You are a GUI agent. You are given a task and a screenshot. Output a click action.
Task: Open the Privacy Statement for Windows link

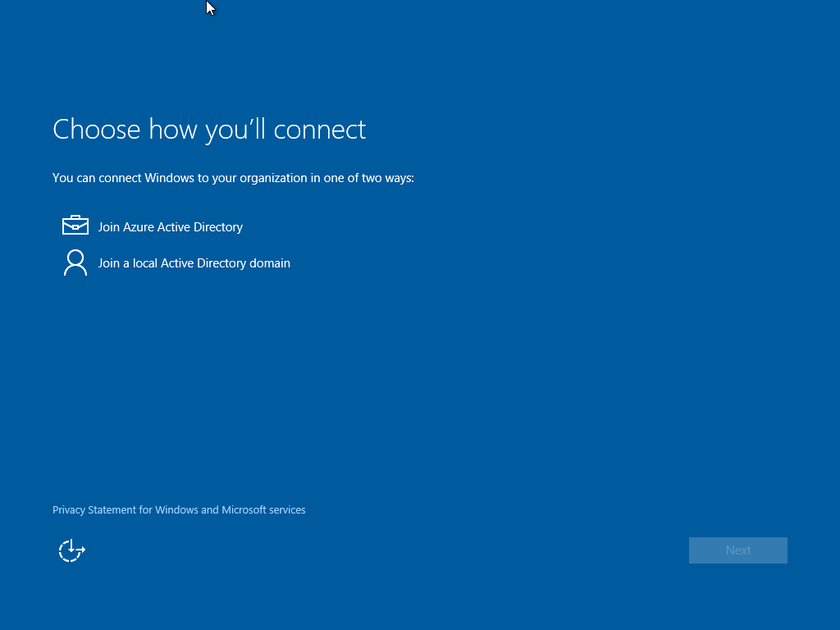coord(178,510)
